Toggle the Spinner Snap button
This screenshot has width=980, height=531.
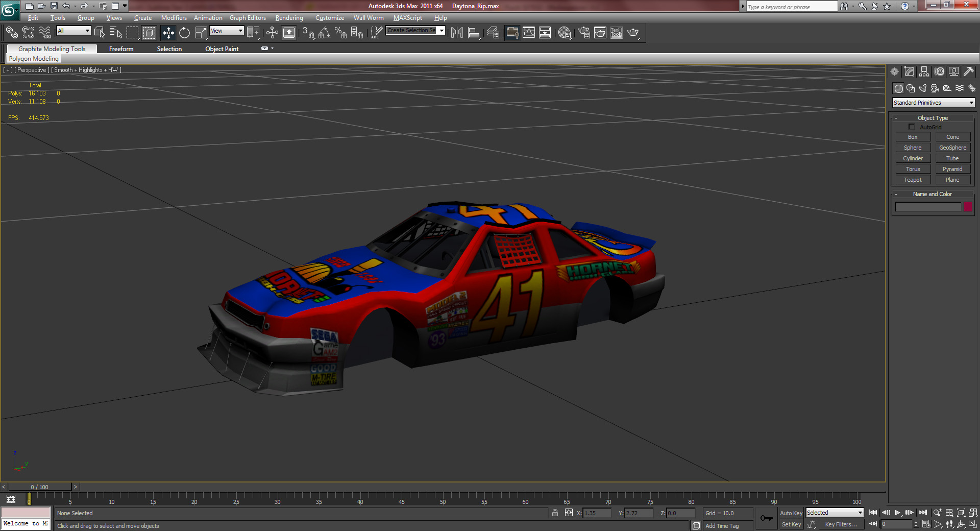357,33
